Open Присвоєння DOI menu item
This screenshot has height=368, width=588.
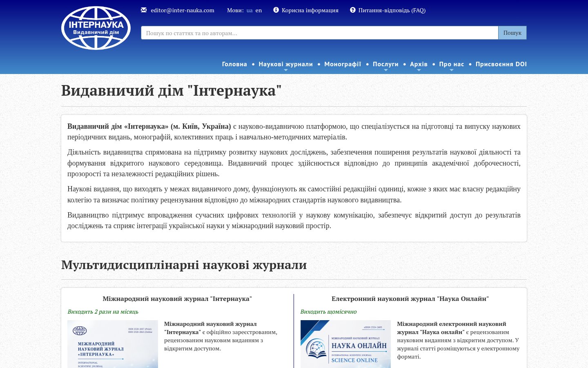click(x=501, y=64)
